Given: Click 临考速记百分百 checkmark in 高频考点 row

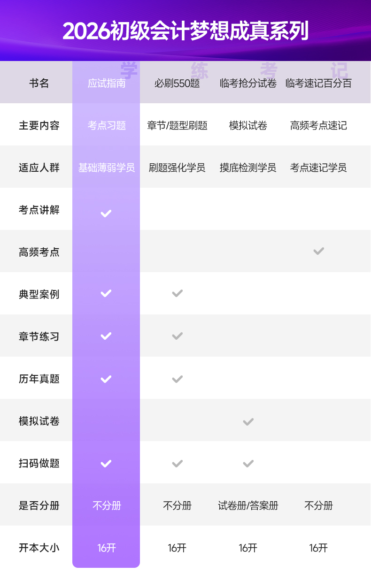Looking at the screenshot, I should [x=318, y=251].
